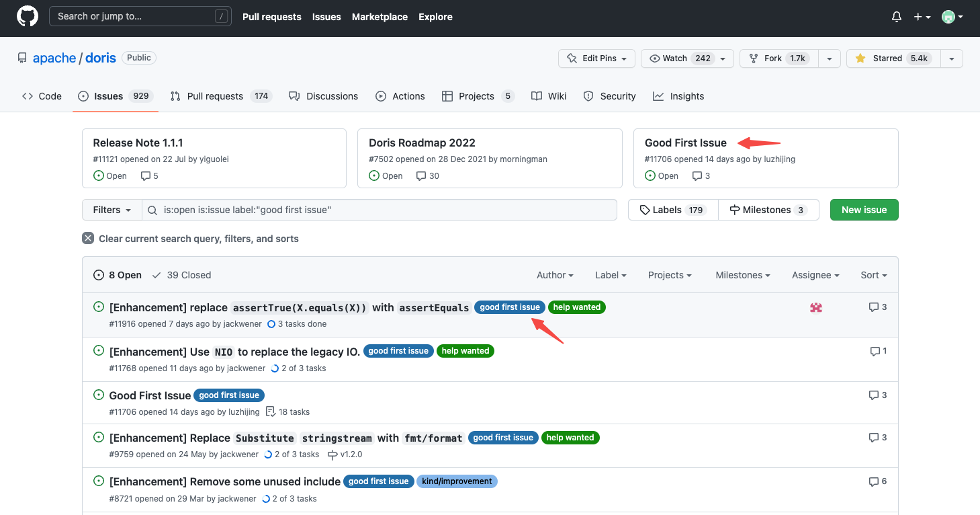Open the doris repository link

101,58
